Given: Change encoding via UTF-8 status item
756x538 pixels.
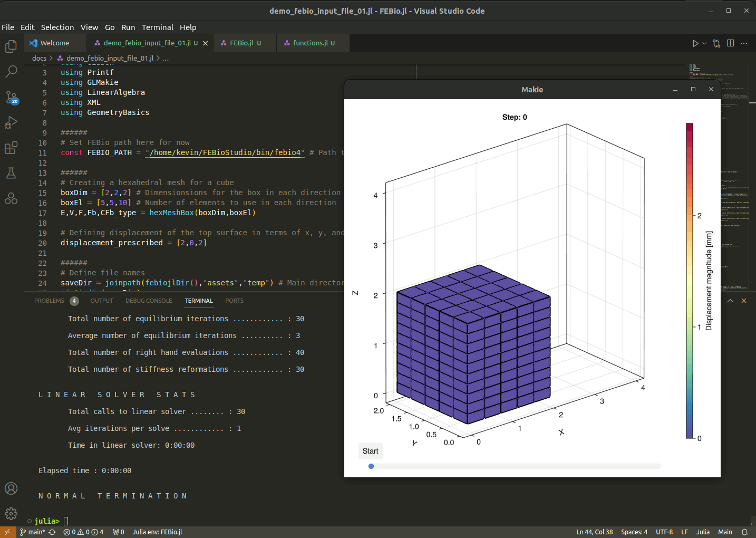Looking at the screenshot, I should tap(664, 532).
